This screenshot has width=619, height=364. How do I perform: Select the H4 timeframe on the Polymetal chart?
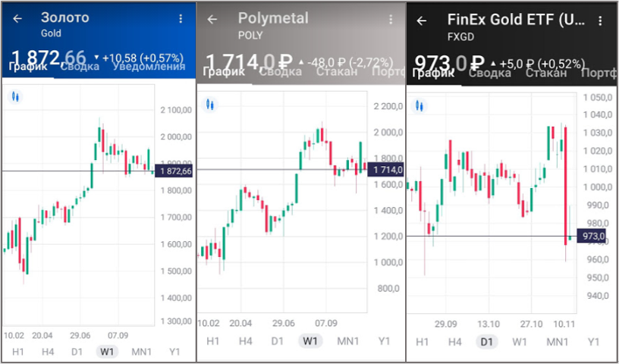click(x=245, y=341)
